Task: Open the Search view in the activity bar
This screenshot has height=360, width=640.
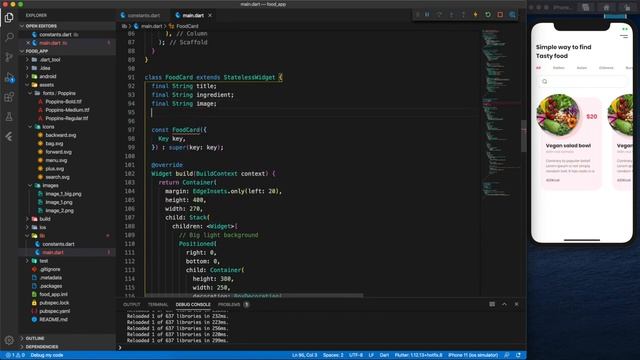Action: point(9,37)
